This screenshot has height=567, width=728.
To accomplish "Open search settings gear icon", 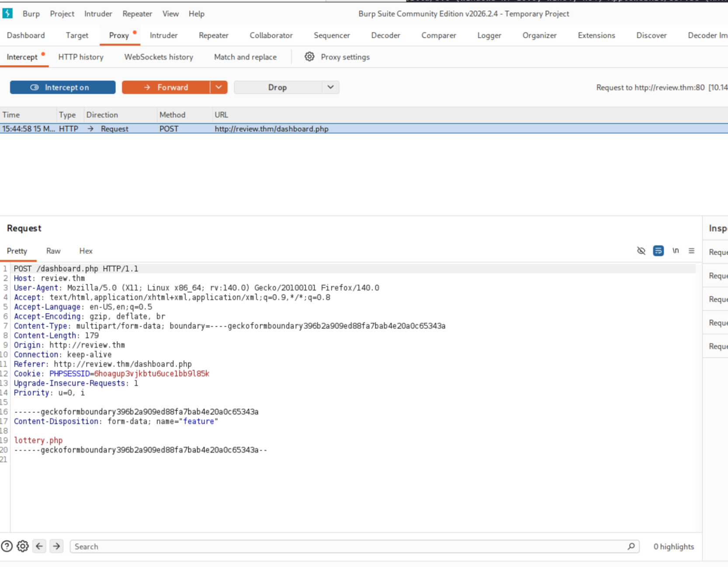I will (x=23, y=546).
